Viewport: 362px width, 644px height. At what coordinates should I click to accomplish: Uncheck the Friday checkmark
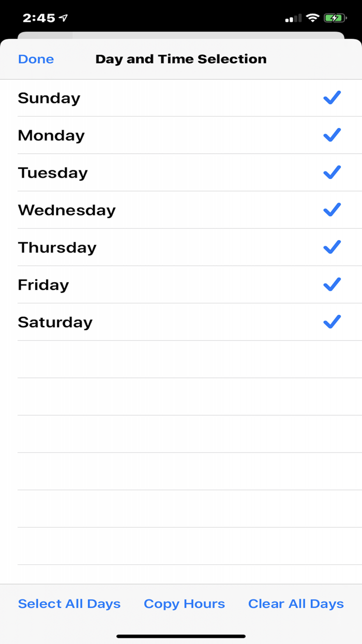[331, 284]
